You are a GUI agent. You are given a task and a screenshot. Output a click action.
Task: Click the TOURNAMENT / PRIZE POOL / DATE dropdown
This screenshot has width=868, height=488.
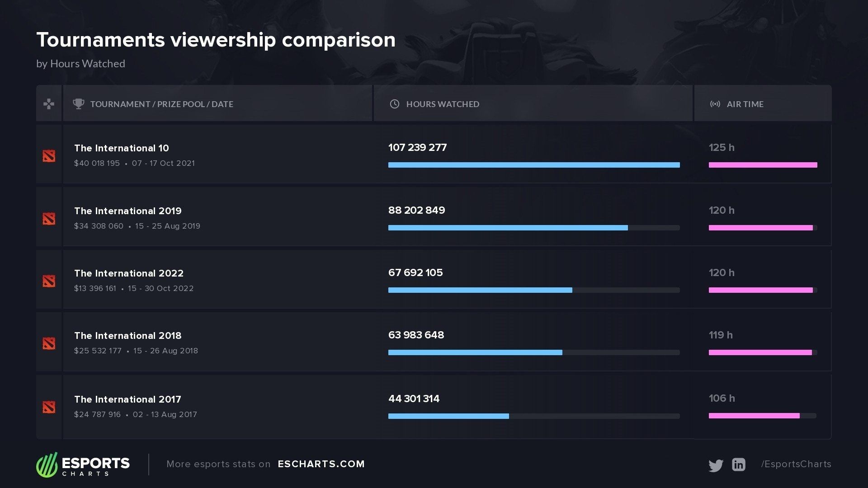point(161,103)
